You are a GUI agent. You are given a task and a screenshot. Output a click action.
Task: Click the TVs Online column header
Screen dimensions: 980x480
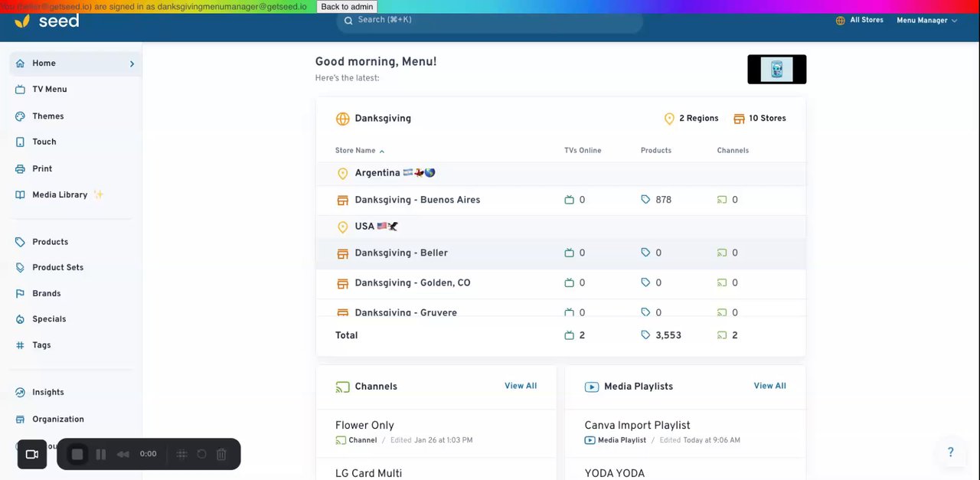[583, 151]
